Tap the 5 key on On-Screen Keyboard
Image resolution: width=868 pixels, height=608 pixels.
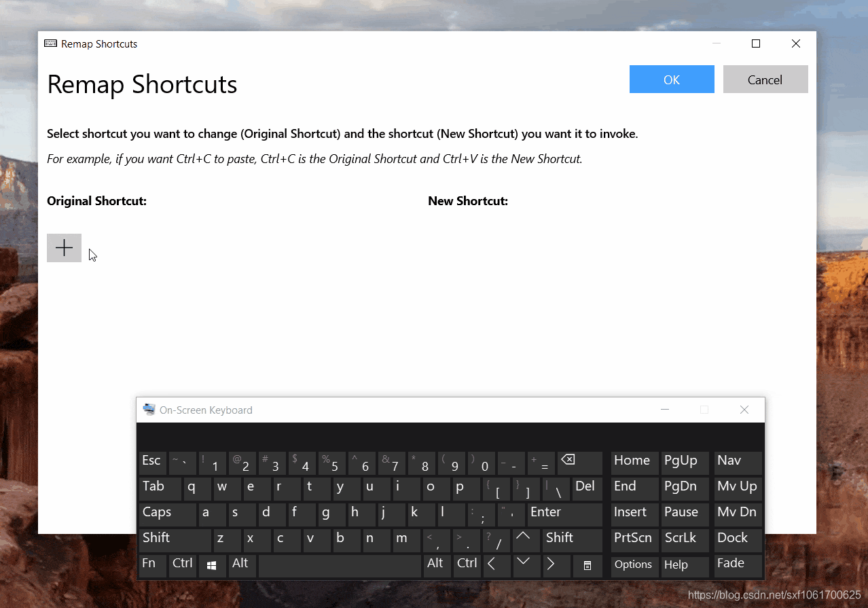click(x=332, y=463)
